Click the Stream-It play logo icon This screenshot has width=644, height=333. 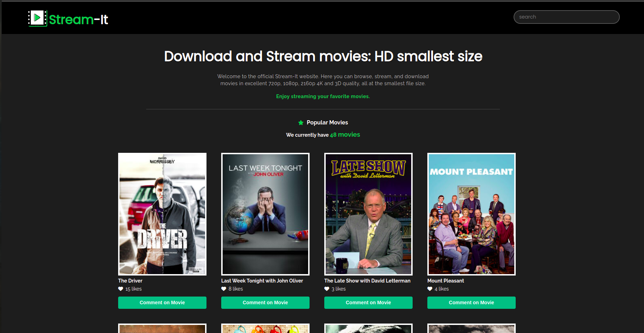(x=38, y=18)
